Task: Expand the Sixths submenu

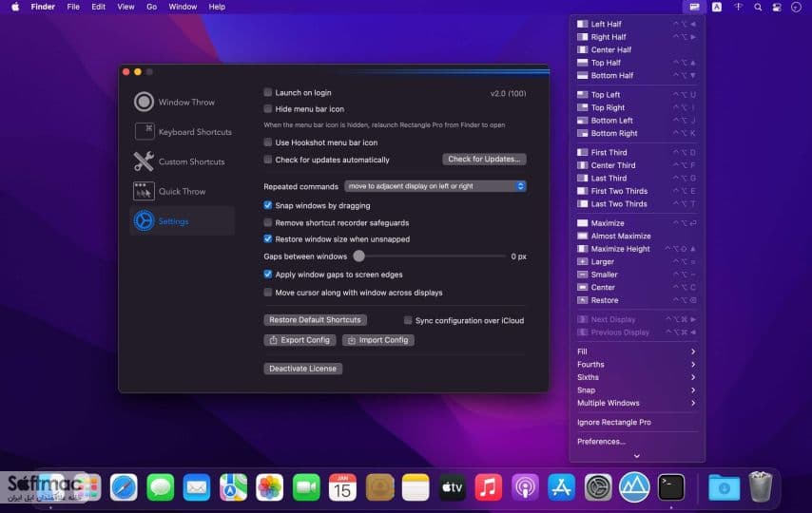Action: pyautogui.click(x=636, y=377)
